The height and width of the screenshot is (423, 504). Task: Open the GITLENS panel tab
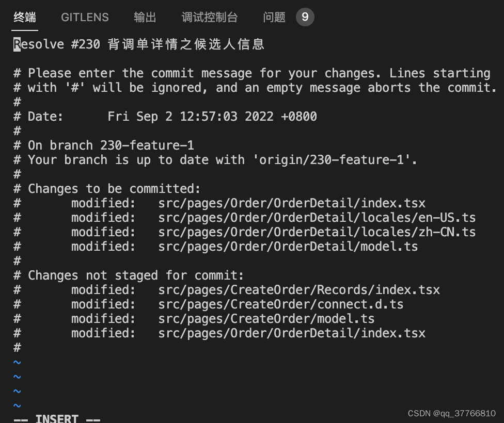85,17
